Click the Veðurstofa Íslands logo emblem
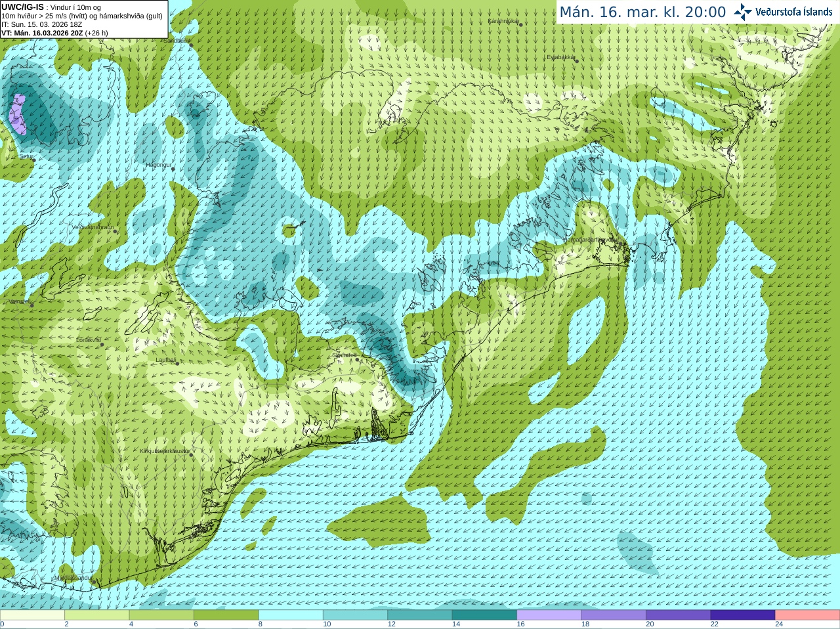This screenshot has width=840, height=629. (x=742, y=12)
